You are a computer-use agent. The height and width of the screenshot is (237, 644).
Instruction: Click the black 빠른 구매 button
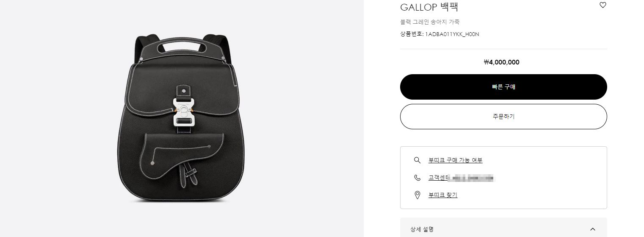[503, 87]
